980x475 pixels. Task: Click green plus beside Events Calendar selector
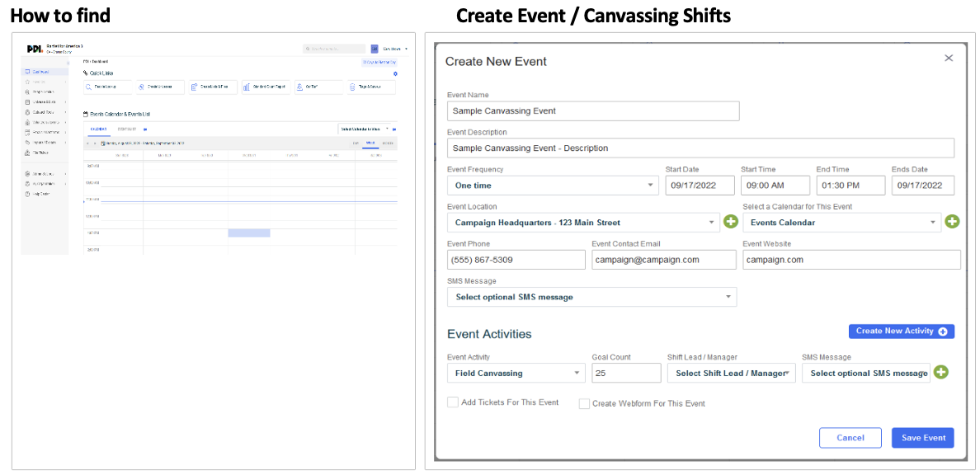(x=953, y=222)
